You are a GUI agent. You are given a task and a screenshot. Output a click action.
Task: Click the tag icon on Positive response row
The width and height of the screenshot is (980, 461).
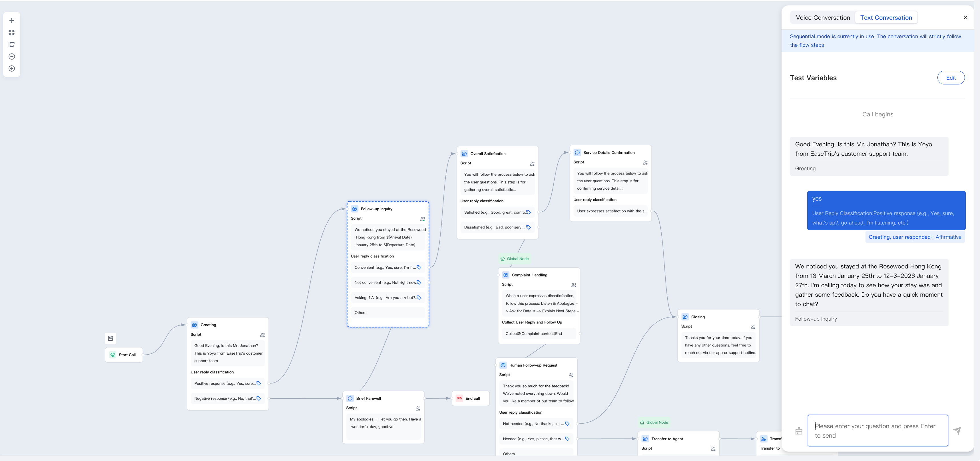[x=259, y=383]
